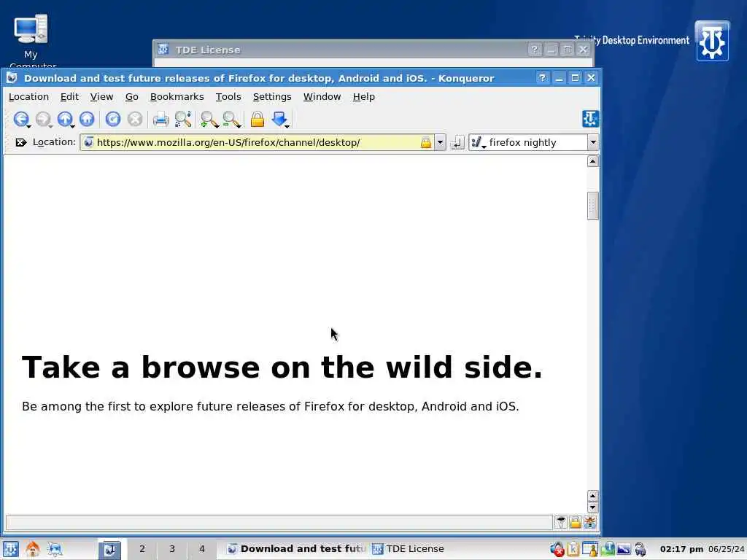Viewport: 747px width, 560px height.
Task: Increase font size with magnifier plus
Action: [x=208, y=119]
